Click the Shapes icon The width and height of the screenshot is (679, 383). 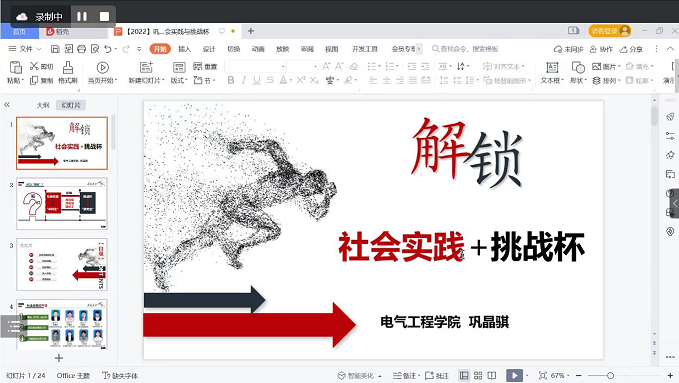pyautogui.click(x=578, y=67)
